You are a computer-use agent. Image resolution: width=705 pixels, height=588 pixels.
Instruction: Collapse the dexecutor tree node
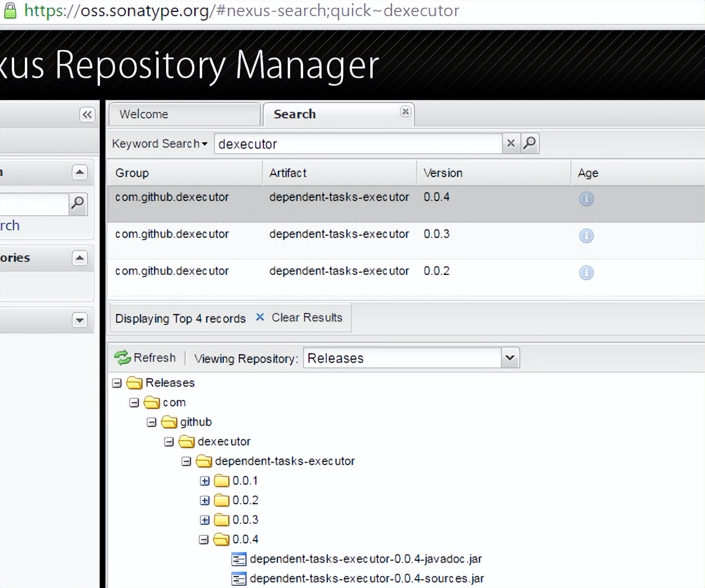point(169,442)
